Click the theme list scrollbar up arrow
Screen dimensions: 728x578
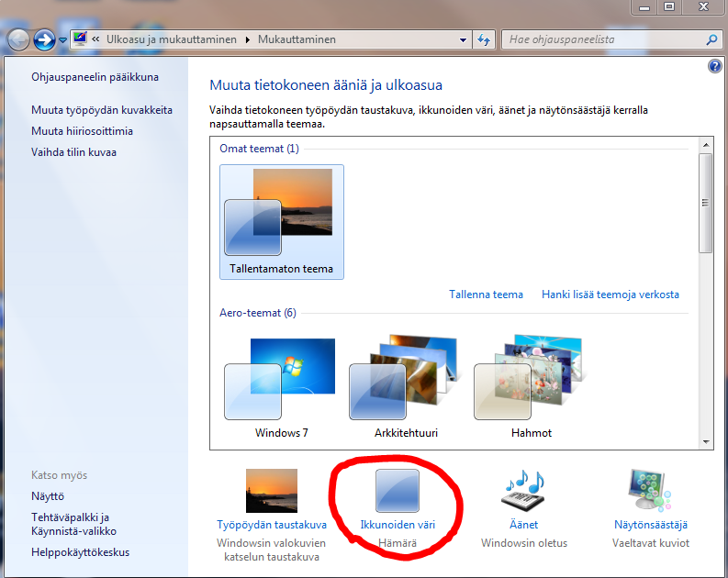tap(706, 145)
